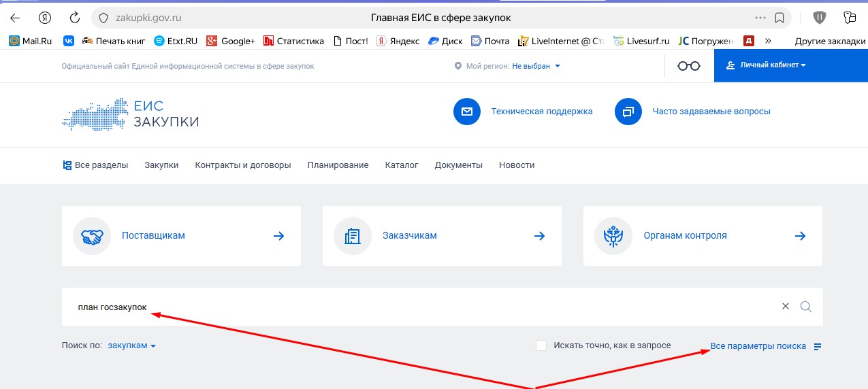This screenshot has width=868, height=389.
Task: Click the Часто задаваемые вопросы icon
Action: (x=628, y=112)
